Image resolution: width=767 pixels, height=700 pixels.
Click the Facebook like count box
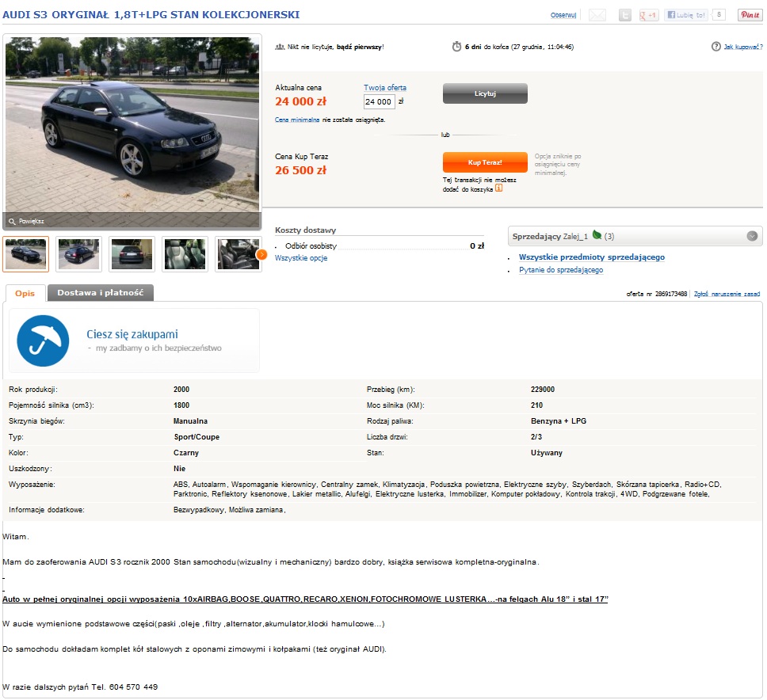click(x=719, y=15)
